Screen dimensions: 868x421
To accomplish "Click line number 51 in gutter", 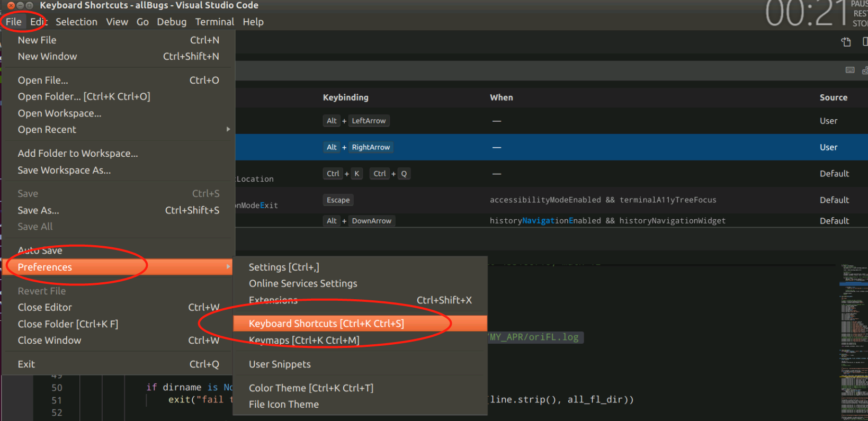I will tap(57, 400).
